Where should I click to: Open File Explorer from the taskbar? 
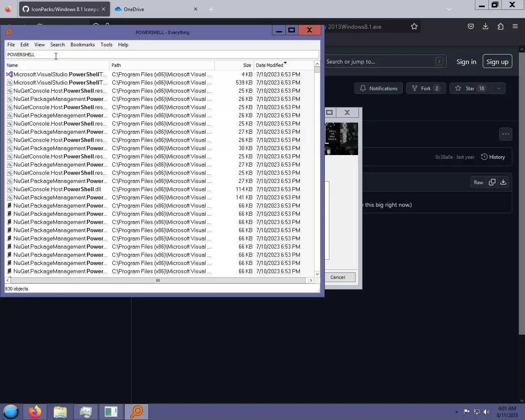[60, 411]
